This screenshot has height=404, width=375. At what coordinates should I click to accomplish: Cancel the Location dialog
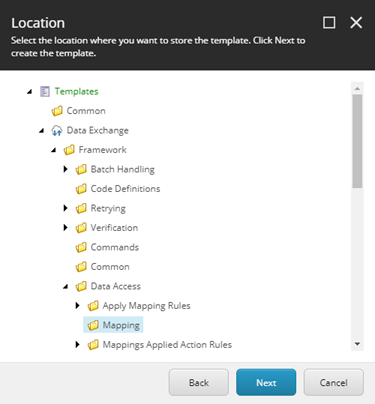(x=334, y=382)
